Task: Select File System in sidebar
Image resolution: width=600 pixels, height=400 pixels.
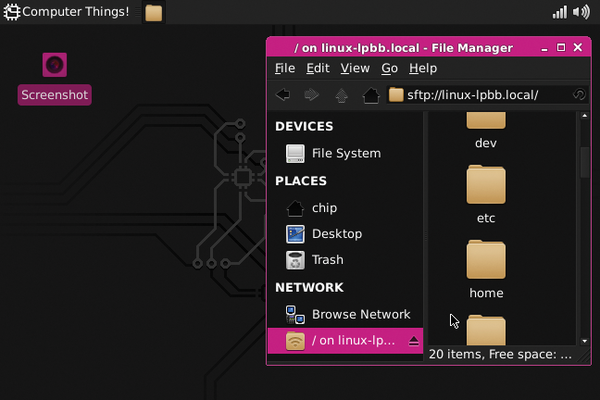Action: tap(345, 153)
